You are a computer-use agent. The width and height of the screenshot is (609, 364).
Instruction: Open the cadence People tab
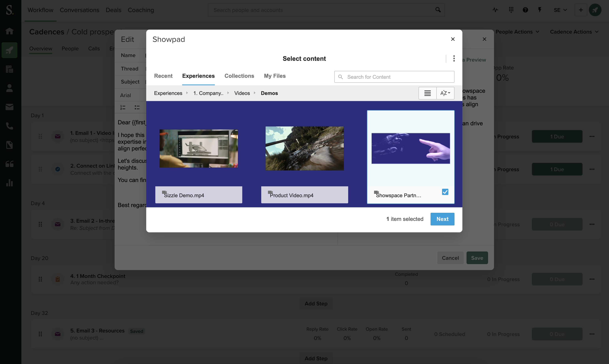(x=70, y=49)
